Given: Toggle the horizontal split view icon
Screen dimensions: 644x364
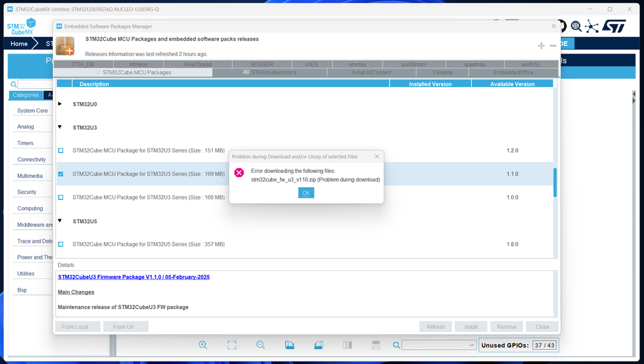Looking at the screenshot, I should [376, 345].
